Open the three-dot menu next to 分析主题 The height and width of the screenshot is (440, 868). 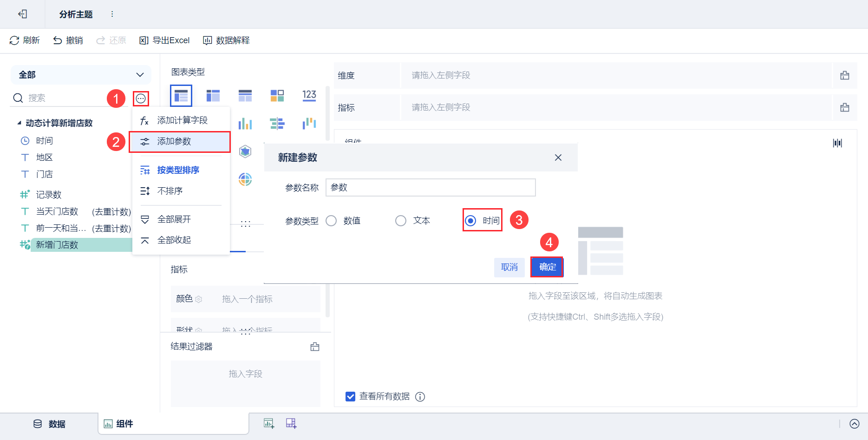(112, 14)
